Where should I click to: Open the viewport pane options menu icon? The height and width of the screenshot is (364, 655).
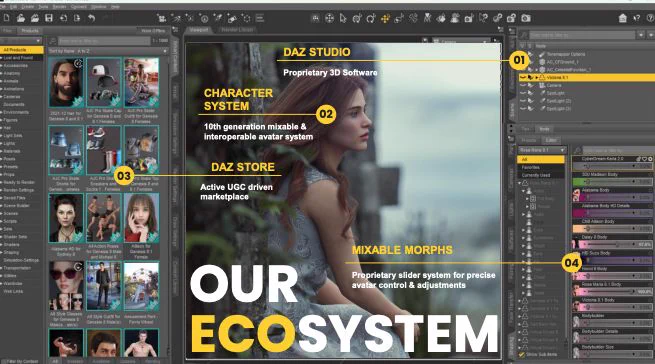(x=500, y=29)
